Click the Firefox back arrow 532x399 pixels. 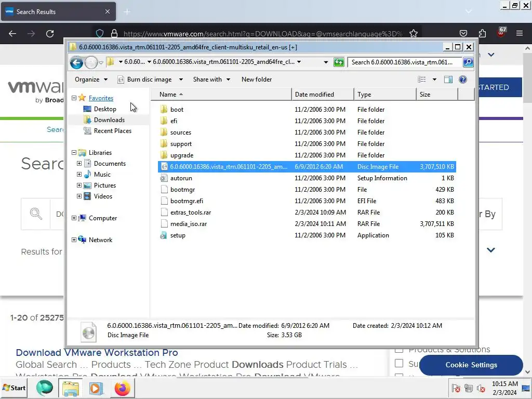coord(12,34)
